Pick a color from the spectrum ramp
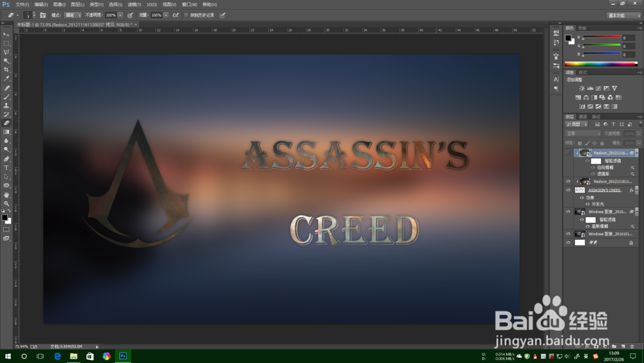 [600, 64]
